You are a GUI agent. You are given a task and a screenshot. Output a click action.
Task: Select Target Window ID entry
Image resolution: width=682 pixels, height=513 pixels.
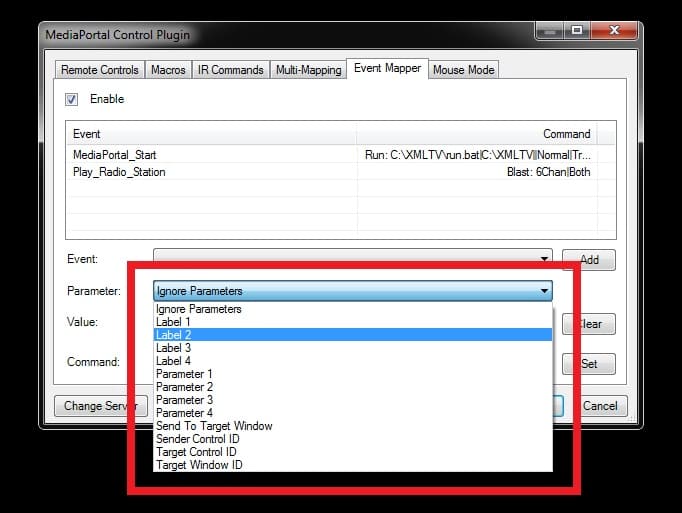tap(199, 465)
